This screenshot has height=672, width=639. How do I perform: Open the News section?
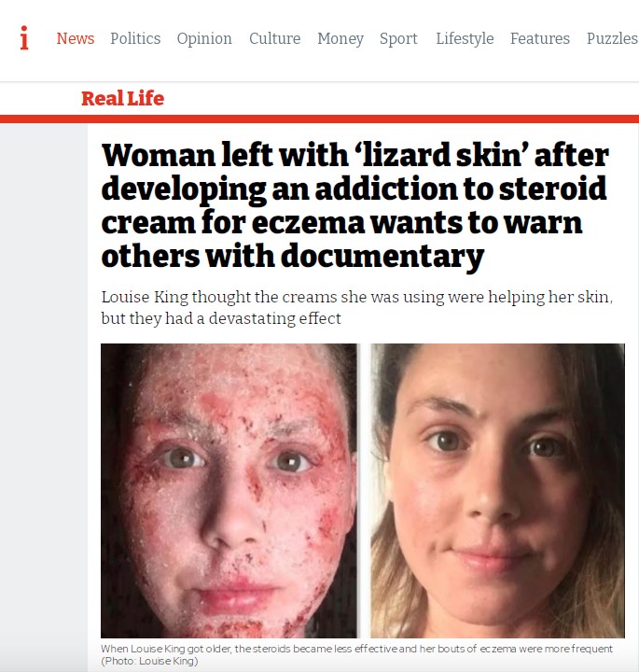pos(76,38)
